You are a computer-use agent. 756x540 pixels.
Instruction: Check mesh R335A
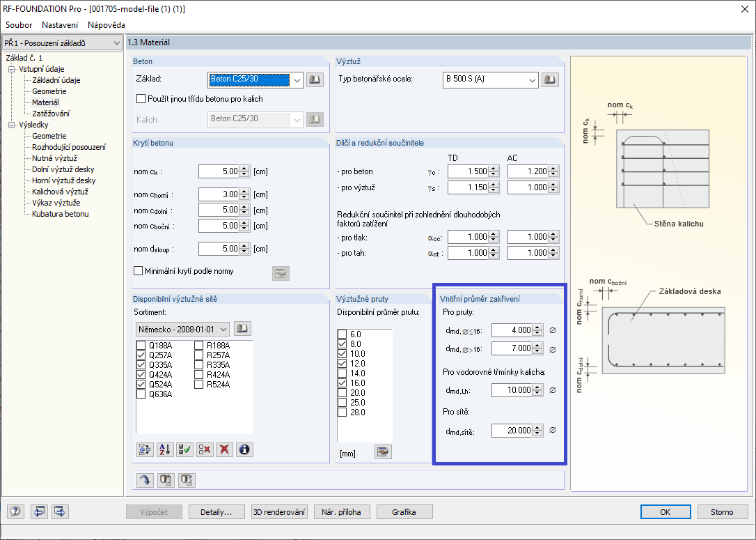point(198,365)
